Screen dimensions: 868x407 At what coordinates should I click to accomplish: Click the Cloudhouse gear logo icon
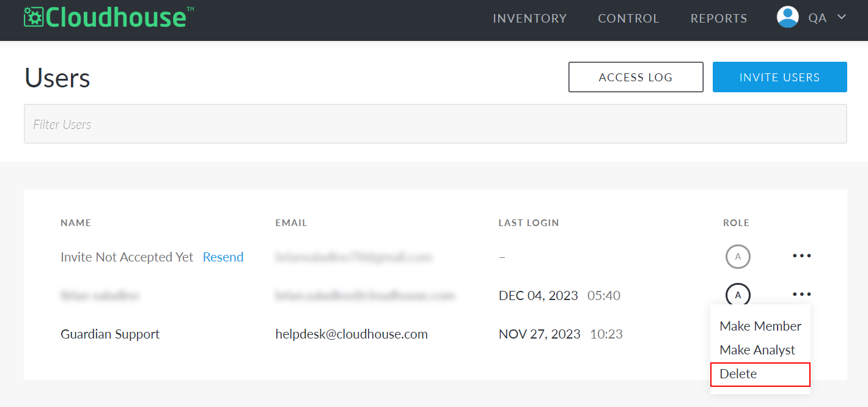pos(34,18)
